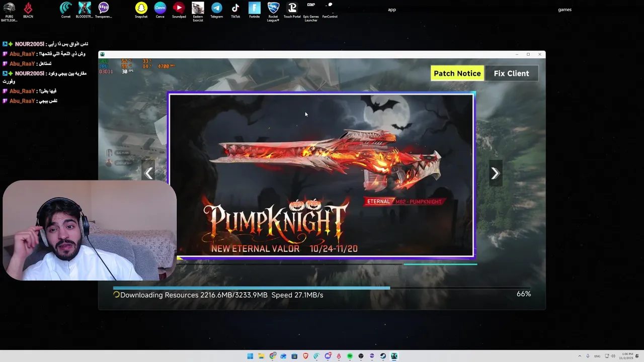The width and height of the screenshot is (644, 362).
Task: Open Eastern Exorcist desktop shortcut
Action: click(x=198, y=12)
